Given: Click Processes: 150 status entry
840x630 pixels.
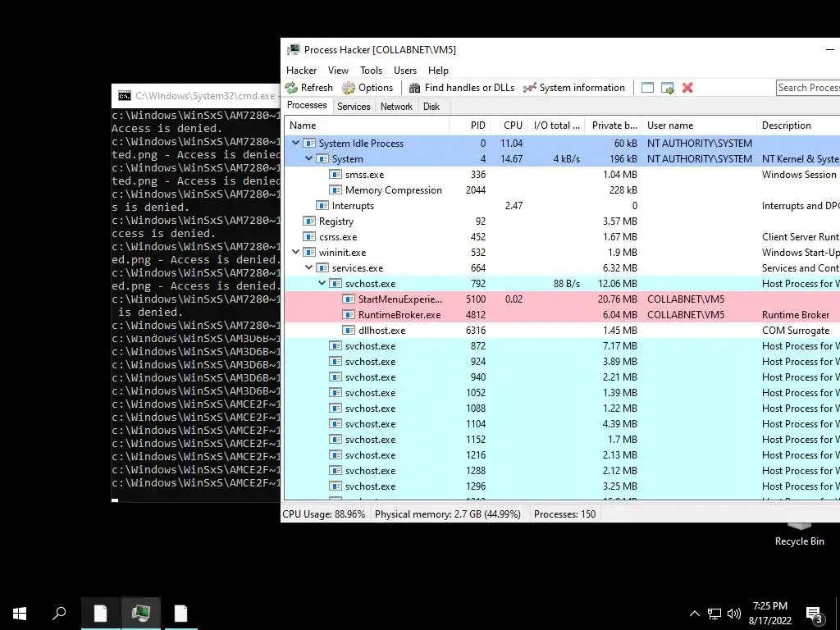Looking at the screenshot, I should tap(564, 514).
